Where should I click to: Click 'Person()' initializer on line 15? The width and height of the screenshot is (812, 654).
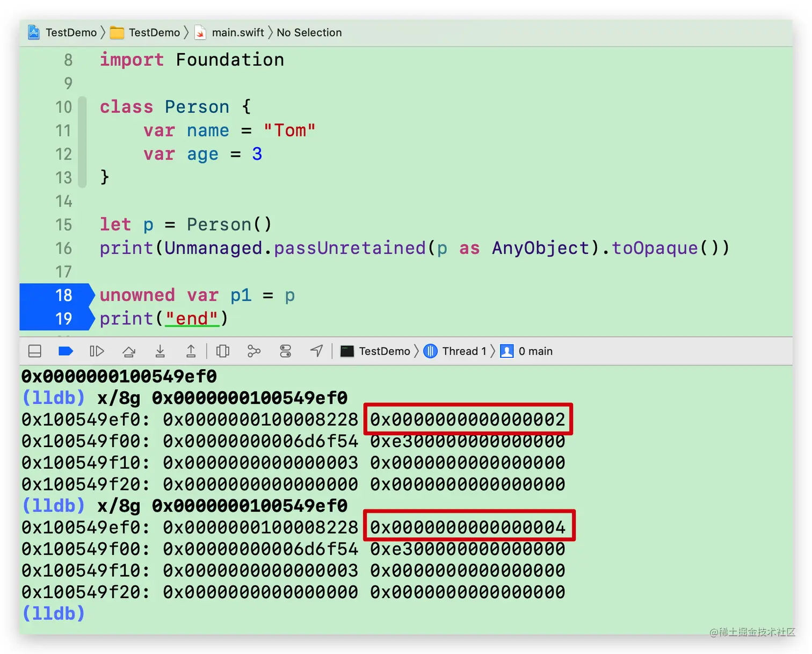click(229, 225)
